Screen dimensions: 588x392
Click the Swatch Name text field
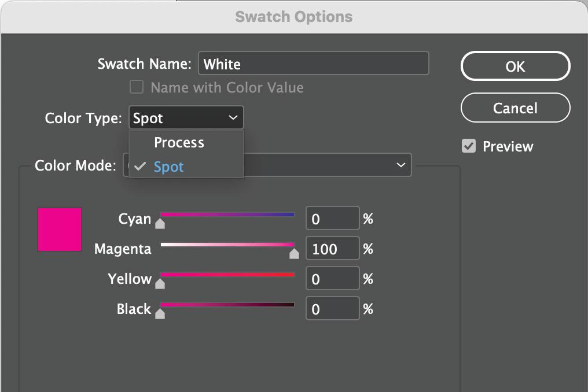pyautogui.click(x=313, y=64)
